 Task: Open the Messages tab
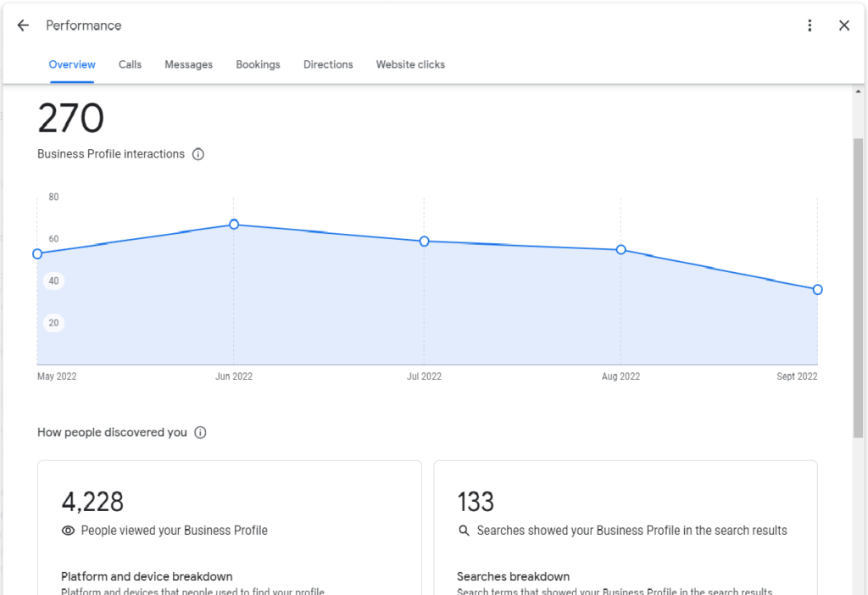(189, 64)
